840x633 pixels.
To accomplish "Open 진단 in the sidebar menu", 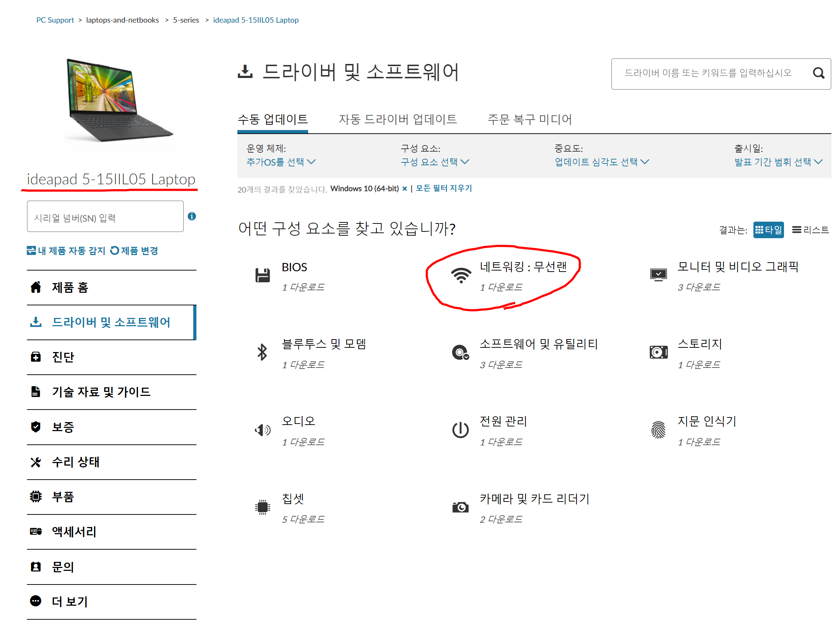I will pyautogui.click(x=63, y=357).
